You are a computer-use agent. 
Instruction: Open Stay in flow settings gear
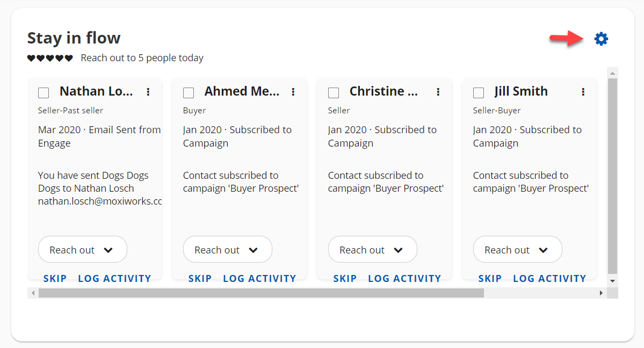click(601, 39)
